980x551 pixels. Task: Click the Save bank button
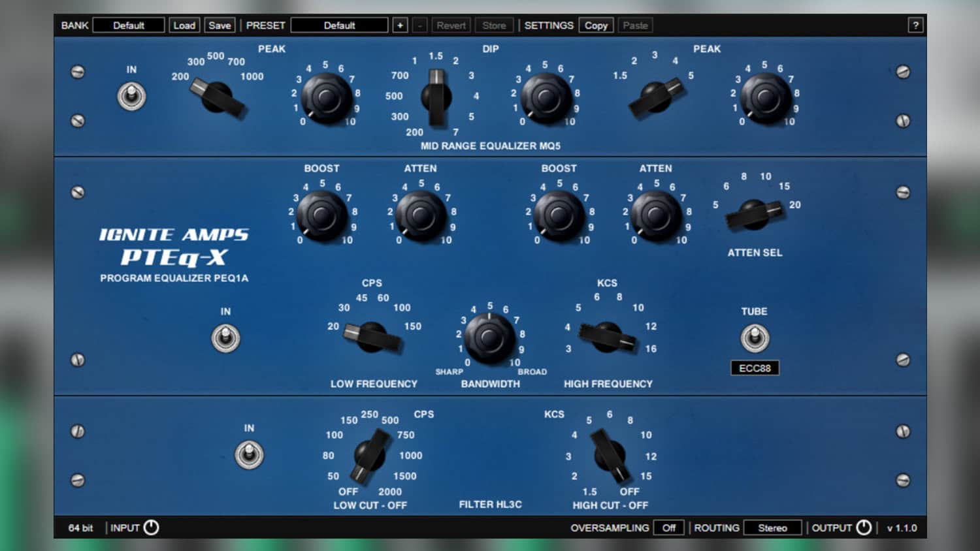click(220, 25)
